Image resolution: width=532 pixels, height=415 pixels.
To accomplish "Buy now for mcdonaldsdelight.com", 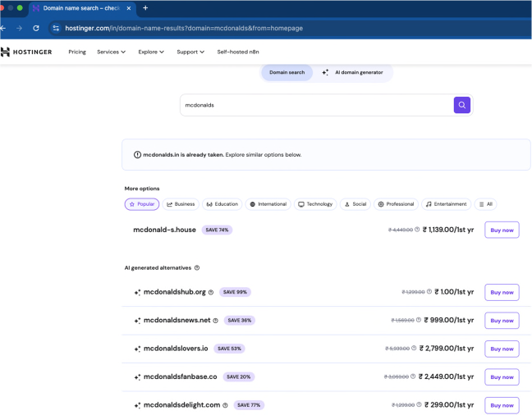I will pos(502,405).
